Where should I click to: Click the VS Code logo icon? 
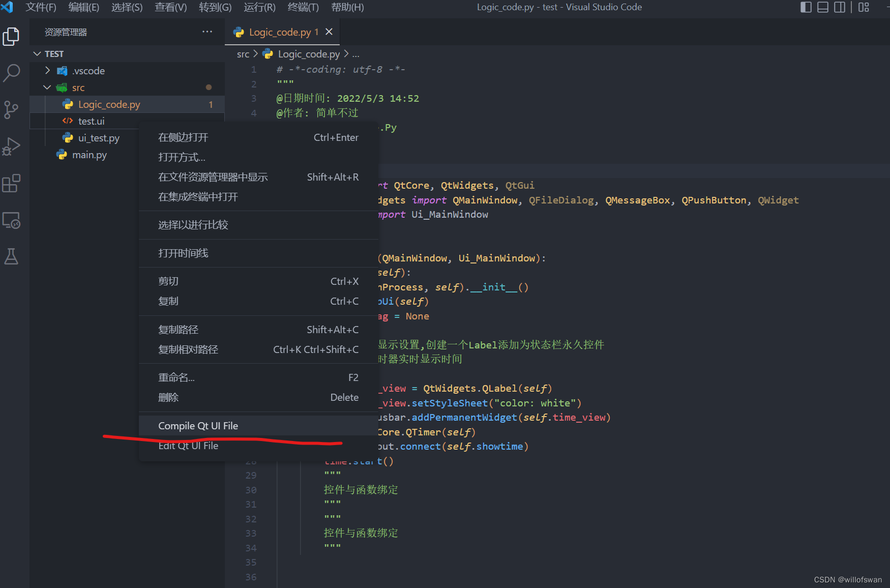(x=7, y=7)
